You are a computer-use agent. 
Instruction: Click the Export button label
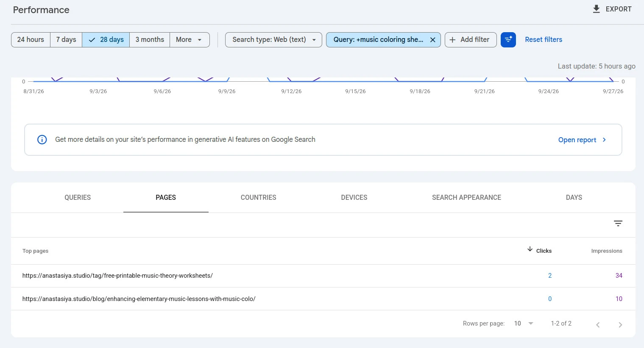pyautogui.click(x=619, y=9)
